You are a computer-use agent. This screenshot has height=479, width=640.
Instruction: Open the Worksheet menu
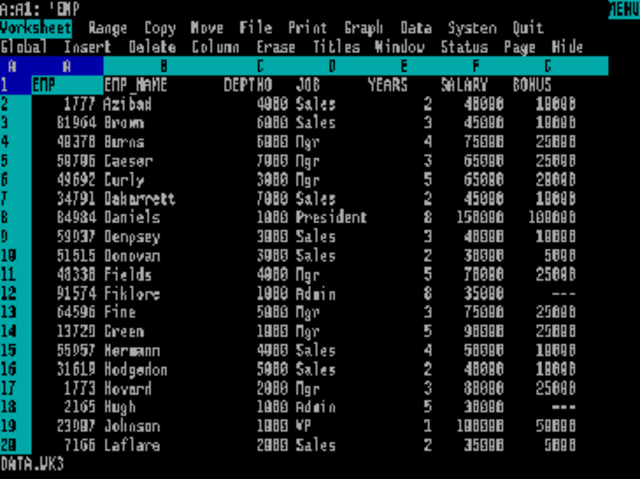click(x=36, y=28)
